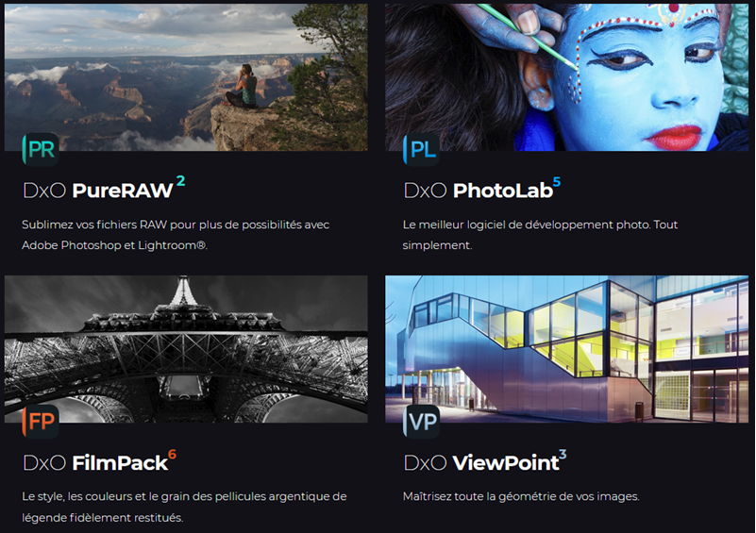Open the modern glass building photo
The width and height of the screenshot is (756, 533).
(x=566, y=349)
